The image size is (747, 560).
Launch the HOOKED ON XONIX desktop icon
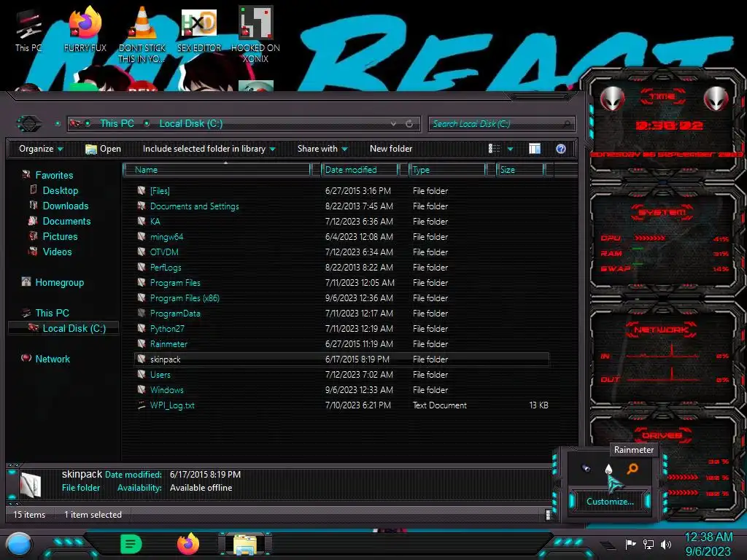tap(255, 34)
